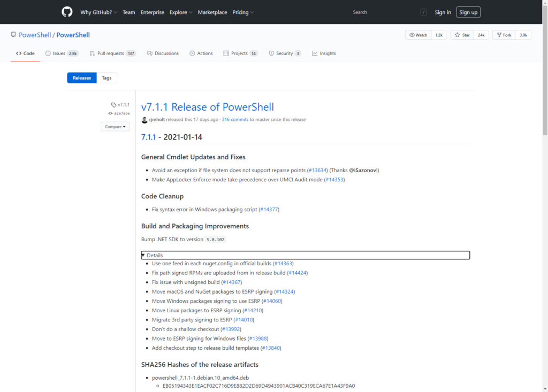The height and width of the screenshot is (392, 548).
Task: Open rjmholt's profile link
Action: tap(157, 119)
